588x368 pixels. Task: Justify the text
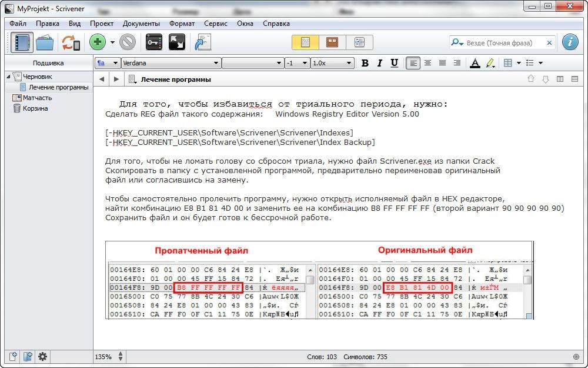point(443,63)
